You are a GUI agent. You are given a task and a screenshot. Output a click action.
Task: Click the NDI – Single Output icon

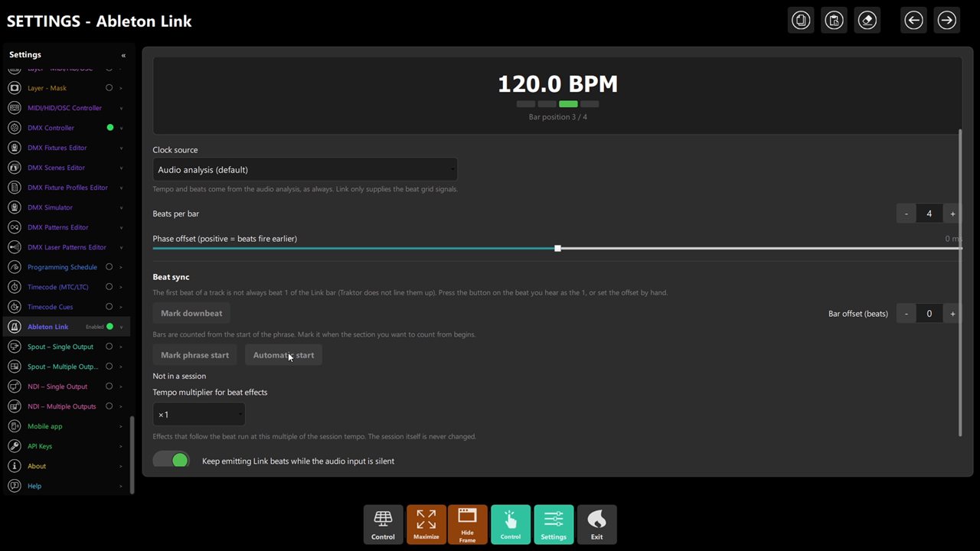click(x=14, y=386)
